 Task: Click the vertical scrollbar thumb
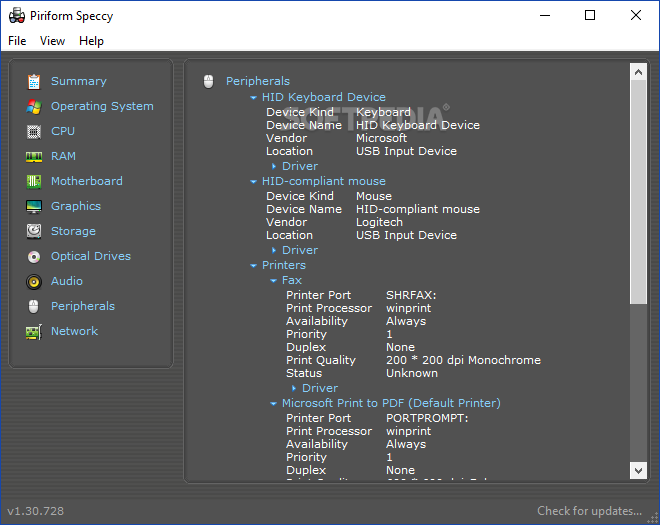(638, 192)
